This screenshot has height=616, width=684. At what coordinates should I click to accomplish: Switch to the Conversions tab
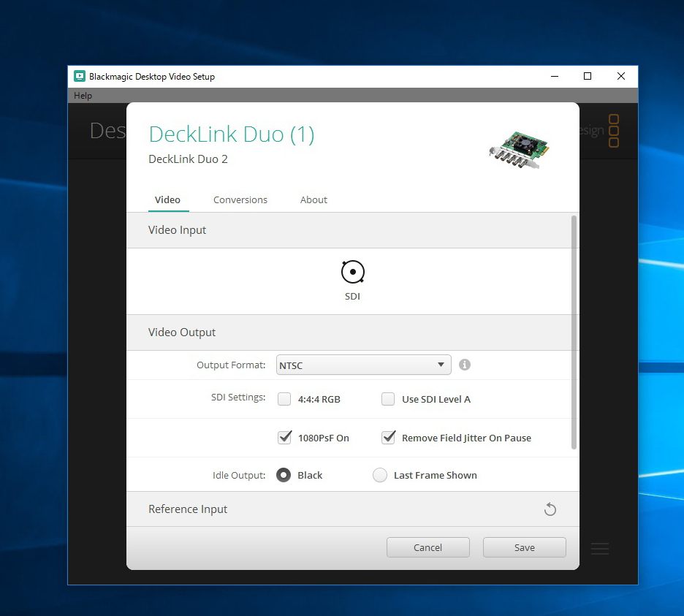coord(240,199)
